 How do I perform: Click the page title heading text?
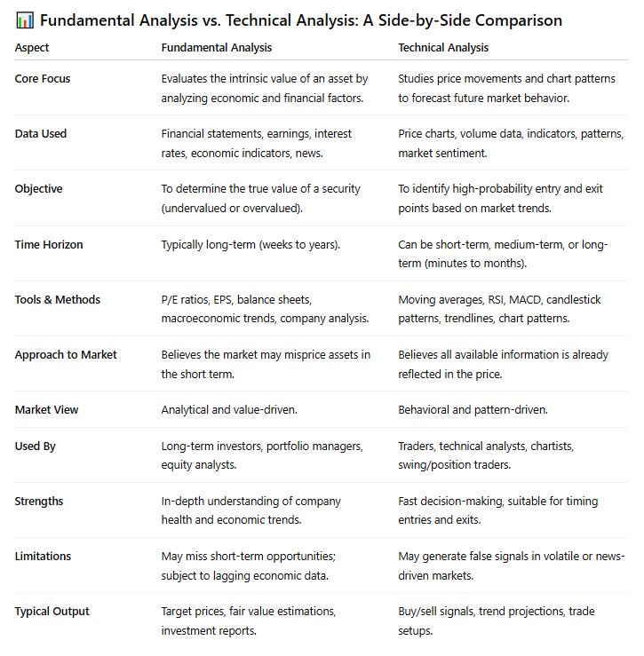click(300, 20)
